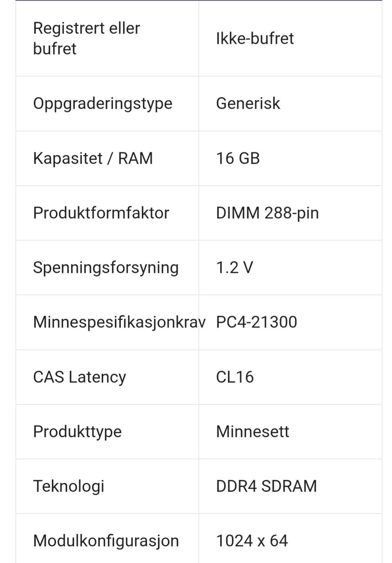Image resolution: width=392 pixels, height=563 pixels.
Task: Select the '1.2 V' voltage value
Action: point(234,268)
